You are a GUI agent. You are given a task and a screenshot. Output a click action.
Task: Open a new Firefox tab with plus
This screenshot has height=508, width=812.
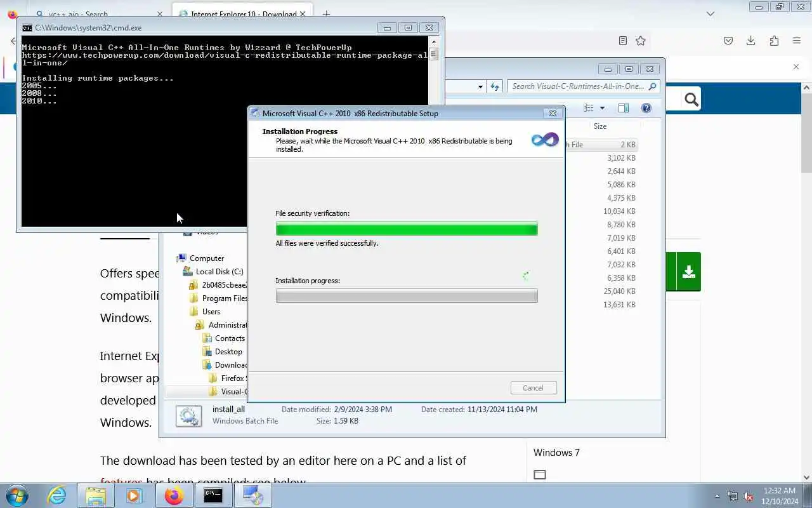click(x=326, y=14)
